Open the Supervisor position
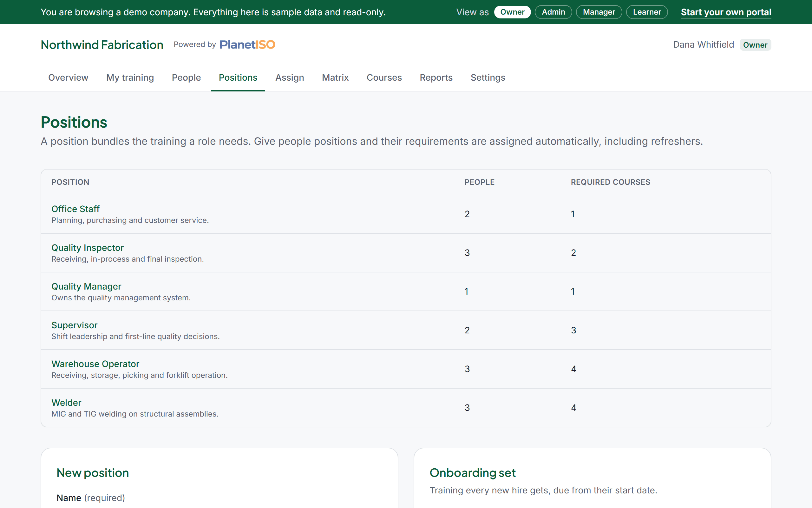The image size is (812, 508). [x=75, y=325]
